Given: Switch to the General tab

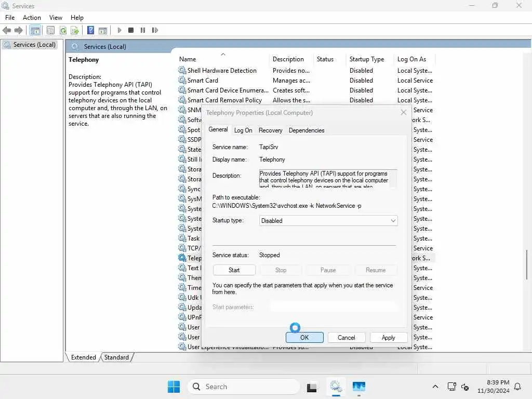Looking at the screenshot, I should [218, 129].
